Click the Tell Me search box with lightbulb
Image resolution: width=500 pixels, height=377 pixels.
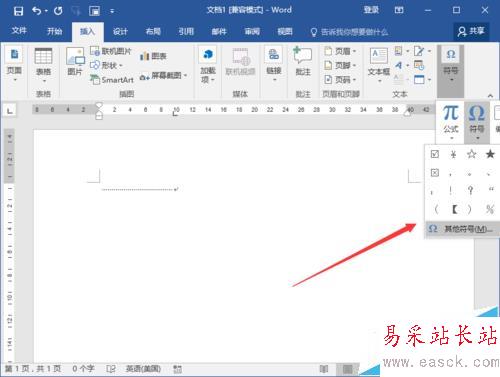pos(349,32)
